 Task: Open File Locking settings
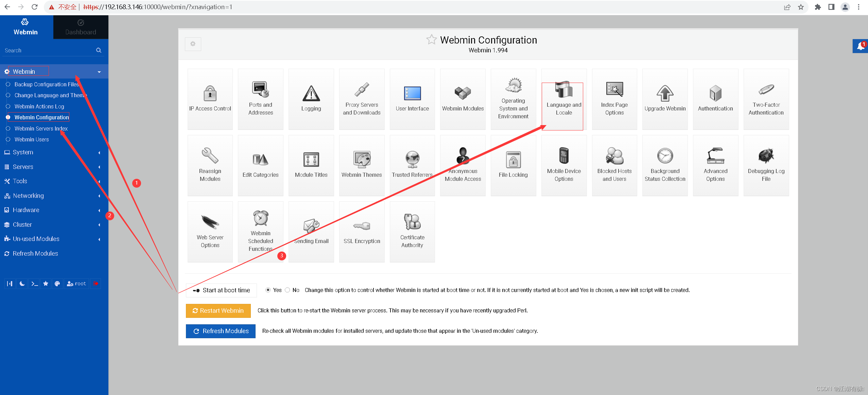pos(514,165)
